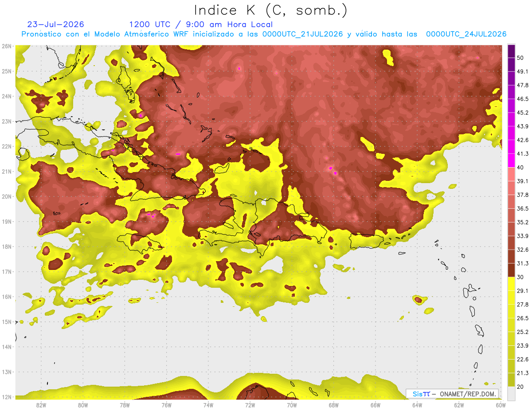532x411 pixels.
Task: Pick the dark brown swatch beside 31.3
Action: click(x=511, y=270)
